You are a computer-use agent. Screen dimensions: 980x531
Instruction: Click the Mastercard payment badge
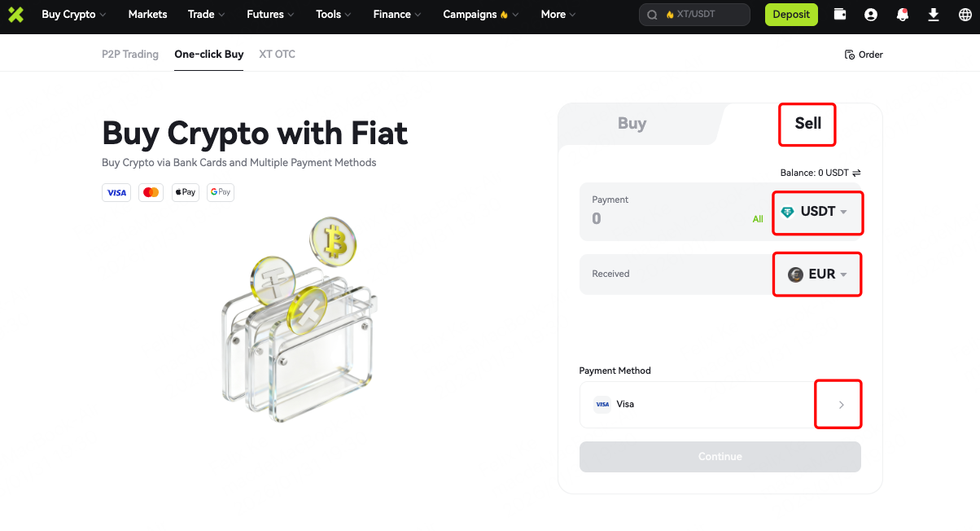tap(151, 191)
